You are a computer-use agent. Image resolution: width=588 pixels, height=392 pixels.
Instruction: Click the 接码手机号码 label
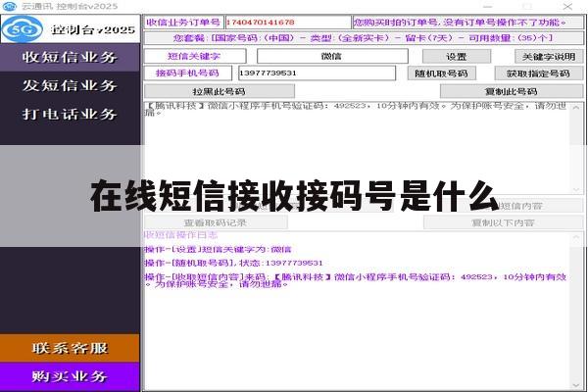[x=187, y=73]
